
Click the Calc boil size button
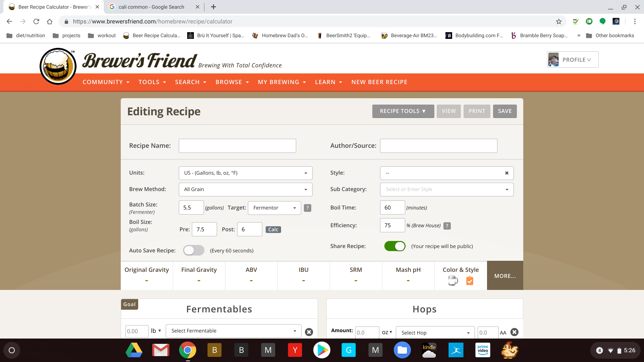(273, 230)
